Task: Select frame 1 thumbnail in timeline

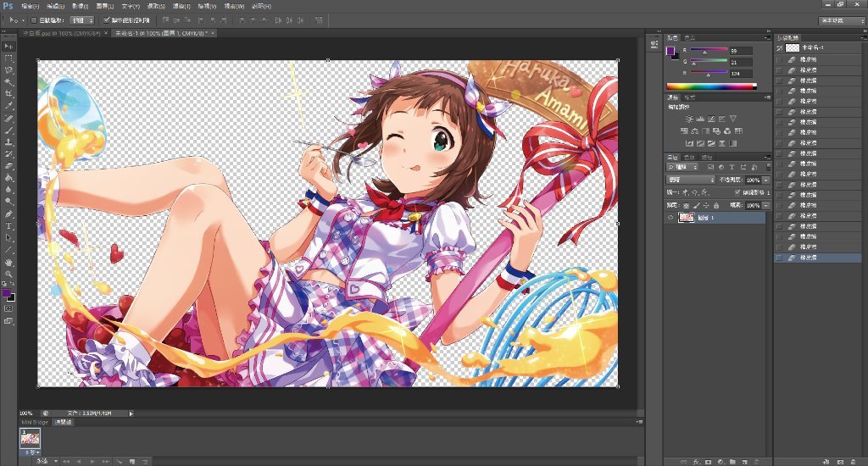Action: [30, 438]
